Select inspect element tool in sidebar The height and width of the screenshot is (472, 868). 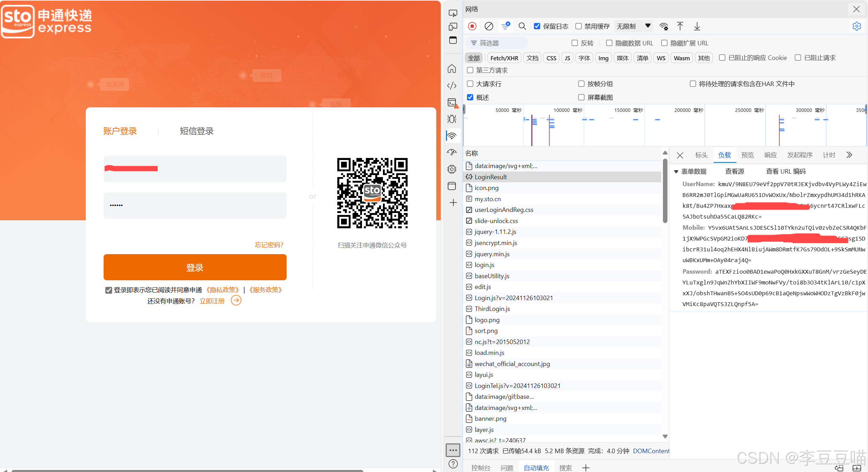click(453, 13)
